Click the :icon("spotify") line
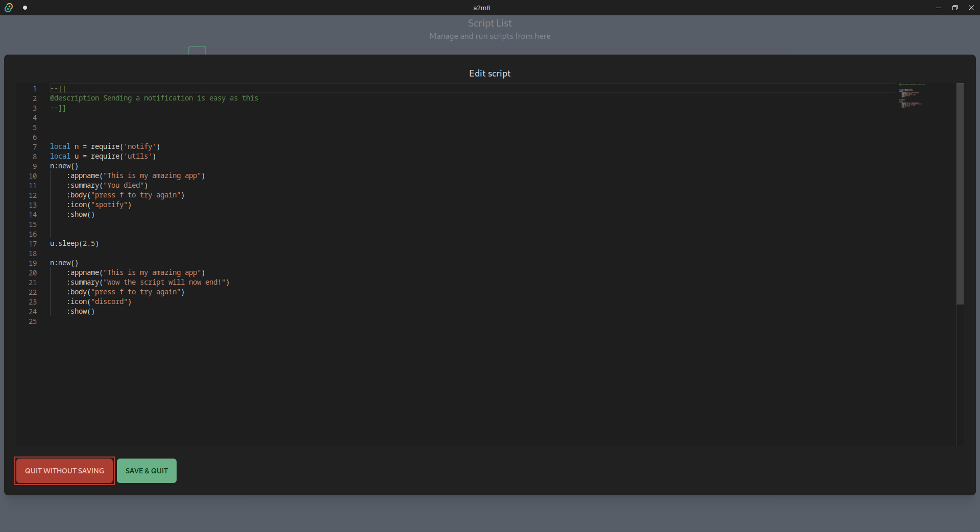This screenshot has height=532, width=980. pyautogui.click(x=99, y=205)
